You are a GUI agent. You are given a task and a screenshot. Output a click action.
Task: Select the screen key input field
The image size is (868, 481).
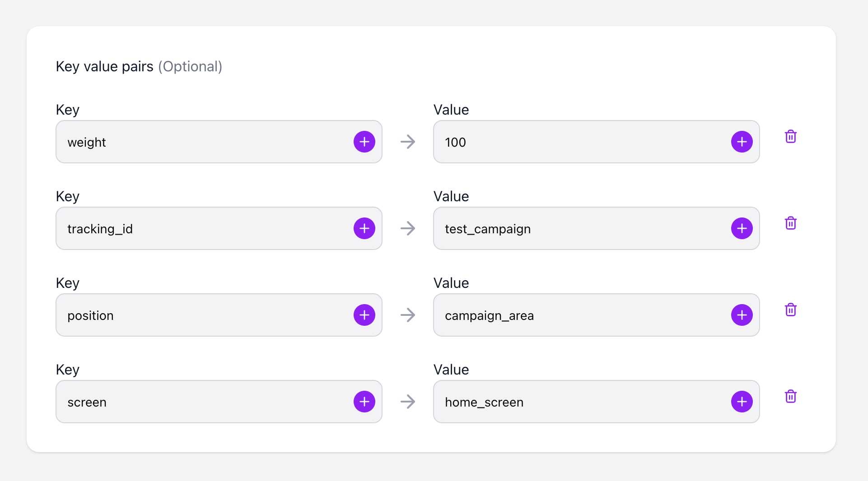coord(203,402)
